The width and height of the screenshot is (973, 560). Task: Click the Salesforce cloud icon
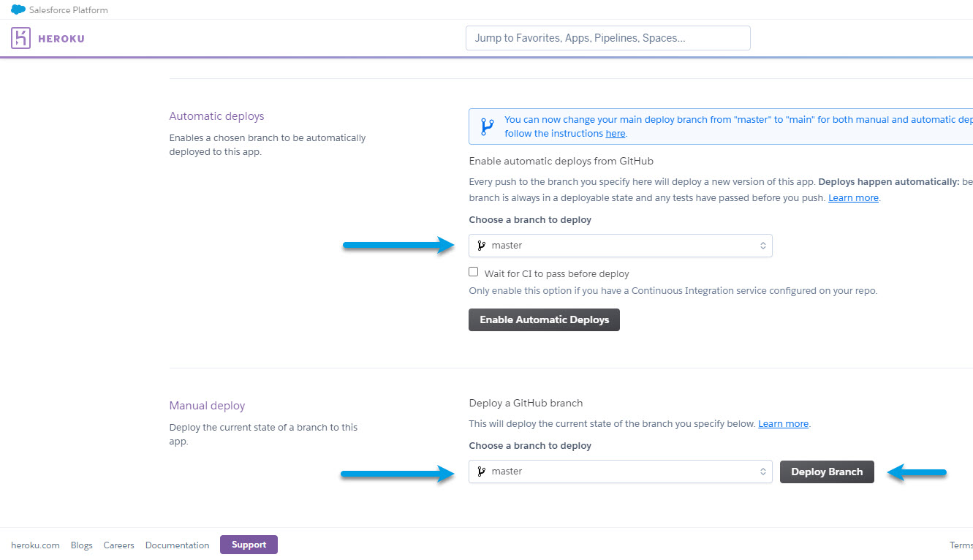(x=18, y=10)
